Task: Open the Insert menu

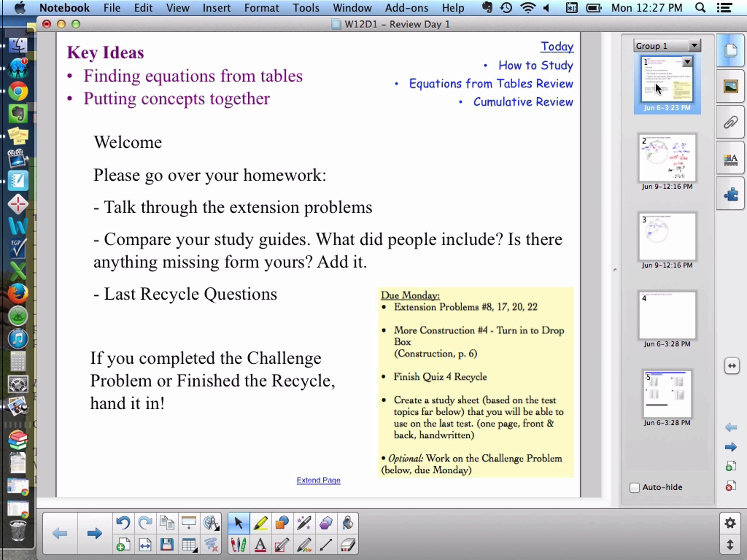Action: pyautogui.click(x=216, y=8)
